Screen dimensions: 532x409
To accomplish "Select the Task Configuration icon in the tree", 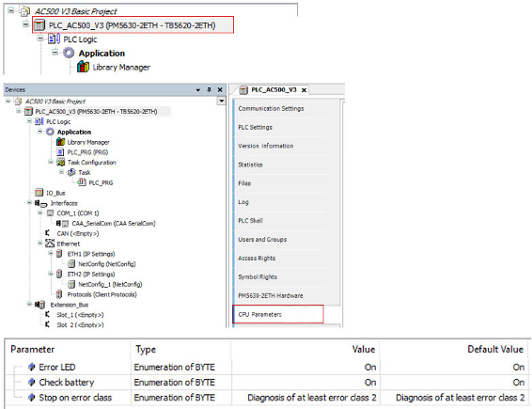I will point(61,163).
